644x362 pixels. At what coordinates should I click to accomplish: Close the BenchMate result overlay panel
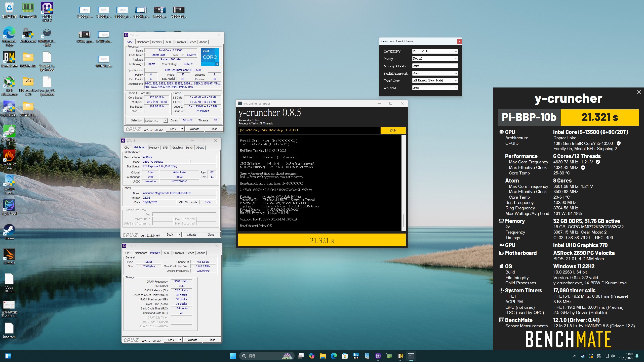tap(639, 92)
